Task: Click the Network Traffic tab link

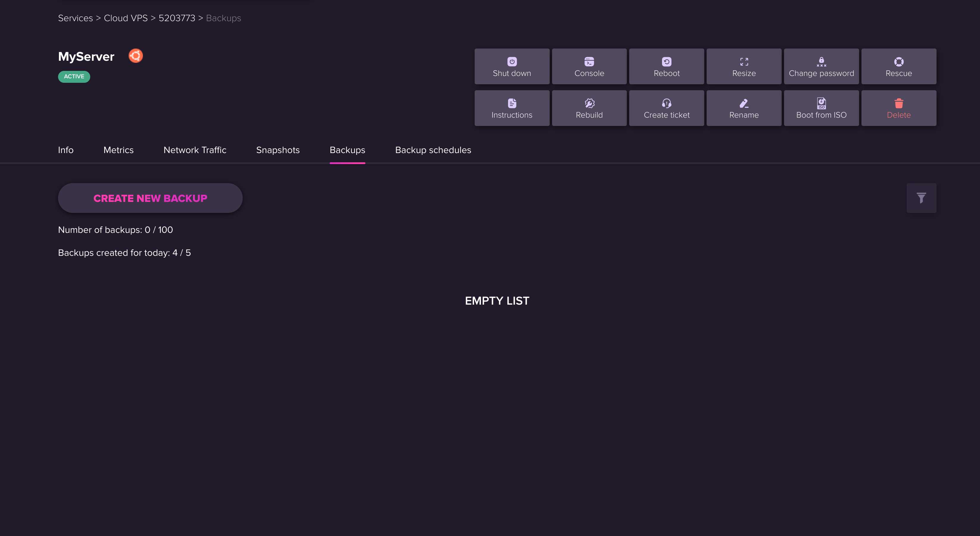Action: (195, 150)
